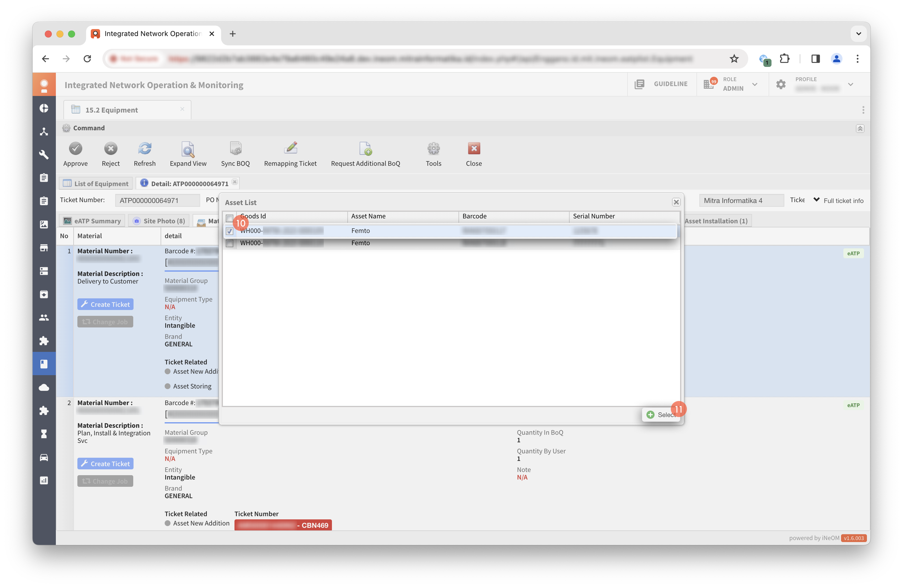Close the Asset List dialog
The width and height of the screenshot is (903, 588).
pos(676,202)
